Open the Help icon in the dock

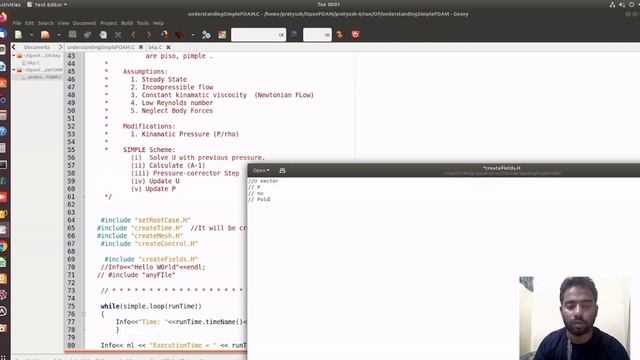pos(4,131)
